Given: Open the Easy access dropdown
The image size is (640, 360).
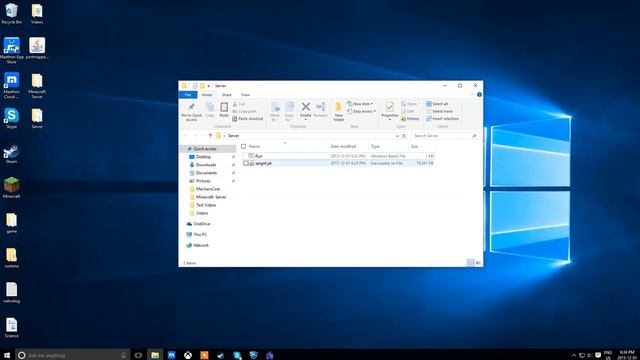Looking at the screenshot, I should 362,111.
